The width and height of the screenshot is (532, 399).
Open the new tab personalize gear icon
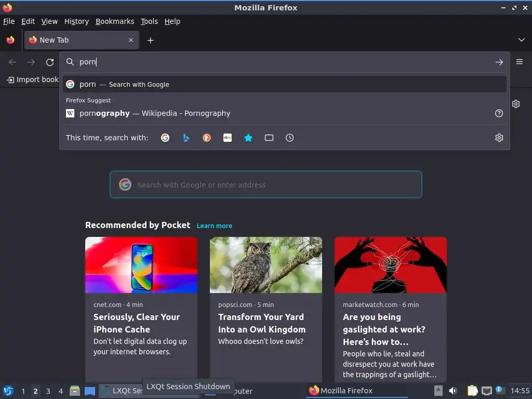click(516, 104)
